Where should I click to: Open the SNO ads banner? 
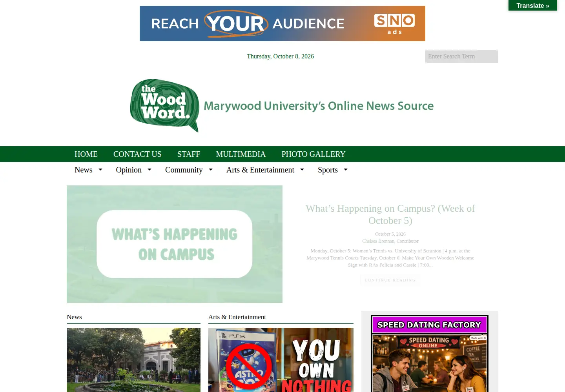[282, 24]
